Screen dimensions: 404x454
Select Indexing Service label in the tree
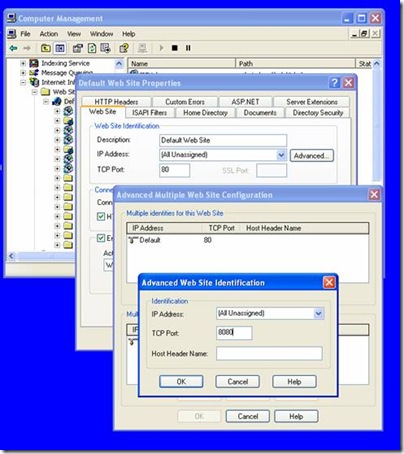click(65, 63)
